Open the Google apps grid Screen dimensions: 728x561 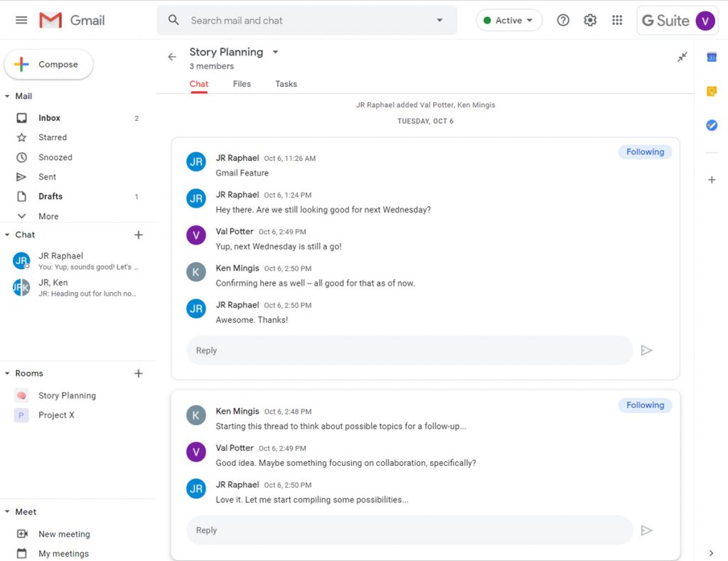617,20
